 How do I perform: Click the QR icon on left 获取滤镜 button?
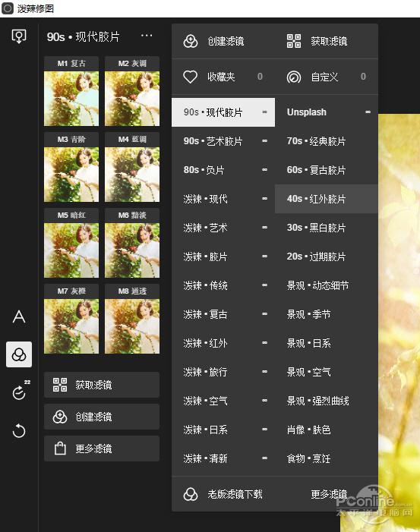[60, 385]
